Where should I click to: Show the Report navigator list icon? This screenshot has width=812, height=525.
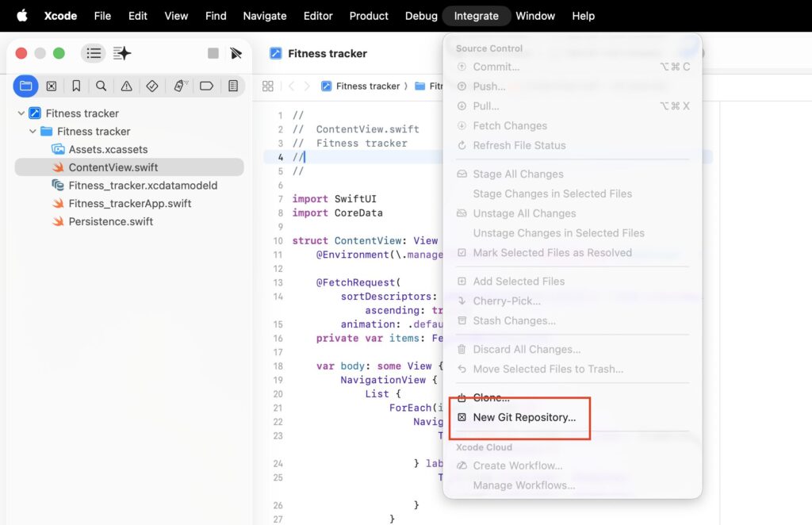tap(233, 86)
